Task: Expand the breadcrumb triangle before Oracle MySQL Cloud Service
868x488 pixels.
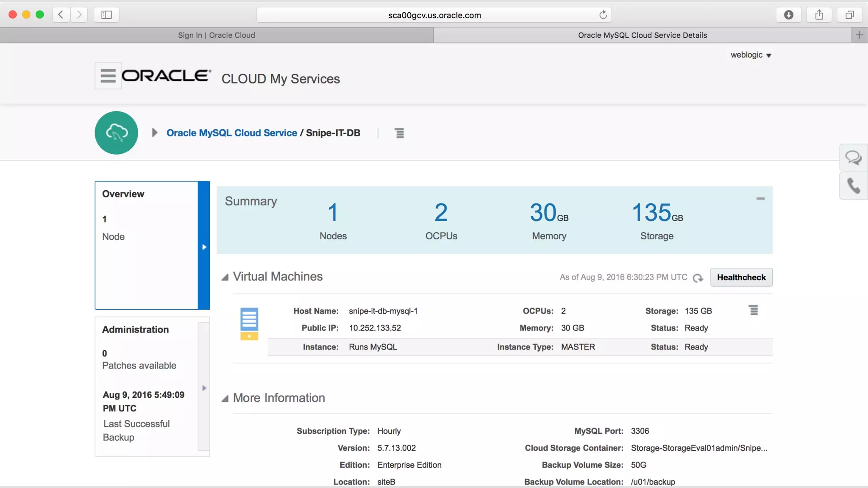Action: click(155, 133)
